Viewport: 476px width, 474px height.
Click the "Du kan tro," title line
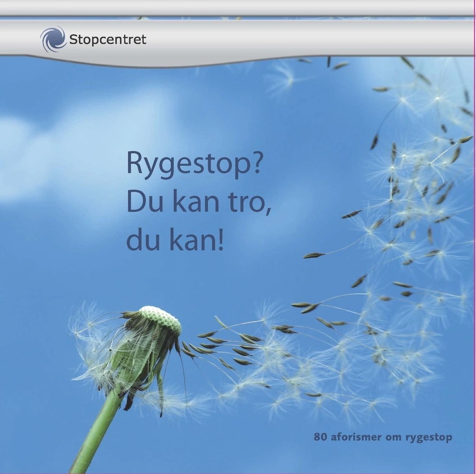(x=198, y=203)
